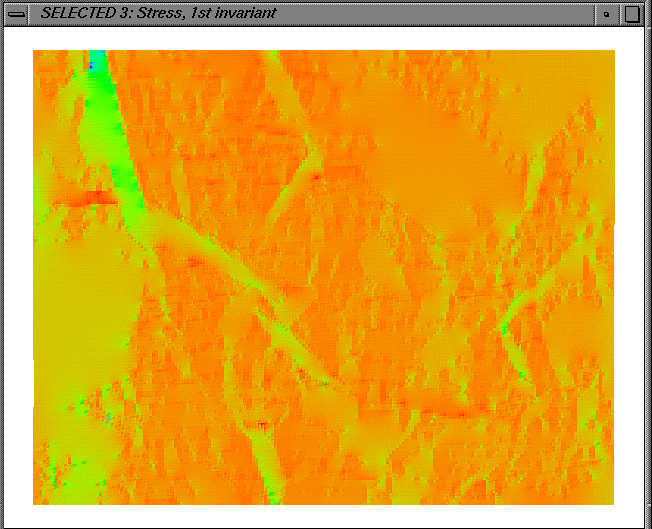Click the minimize dot button in title bar
Screen dimensions: 652x529
[x=606, y=14]
